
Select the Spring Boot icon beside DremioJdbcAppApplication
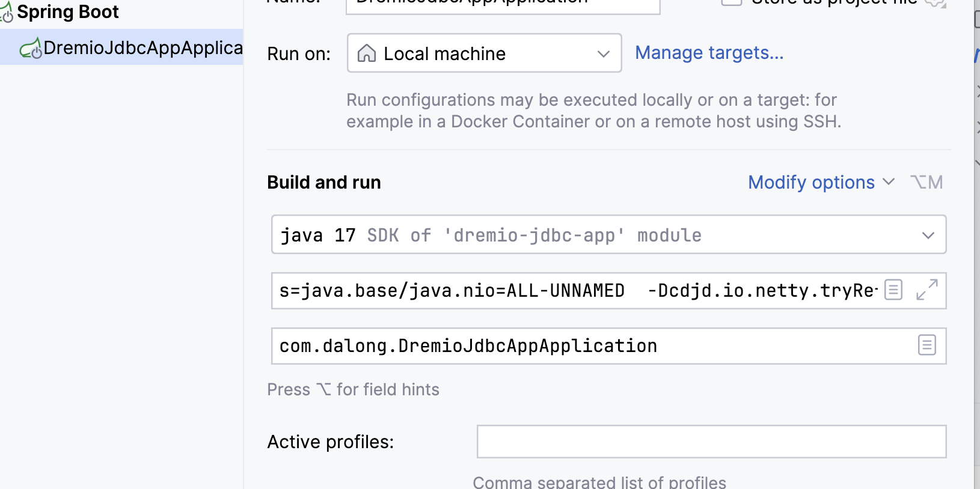31,48
